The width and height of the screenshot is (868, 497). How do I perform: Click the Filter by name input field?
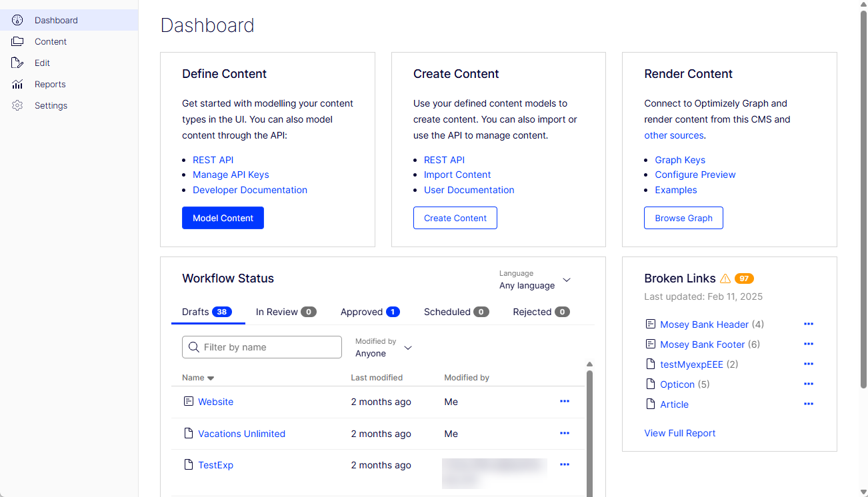[262, 347]
